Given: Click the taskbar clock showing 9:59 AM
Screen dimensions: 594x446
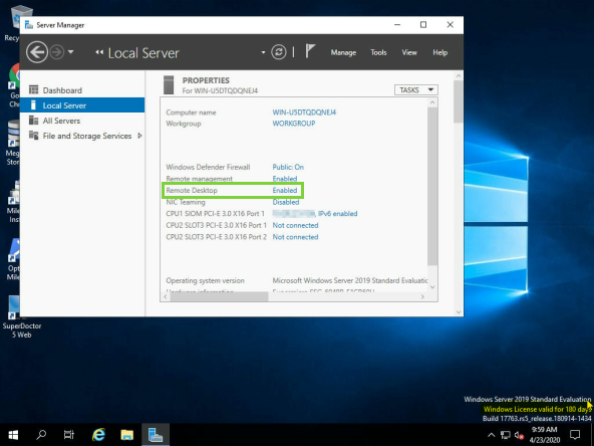Looking at the screenshot, I should (544, 435).
